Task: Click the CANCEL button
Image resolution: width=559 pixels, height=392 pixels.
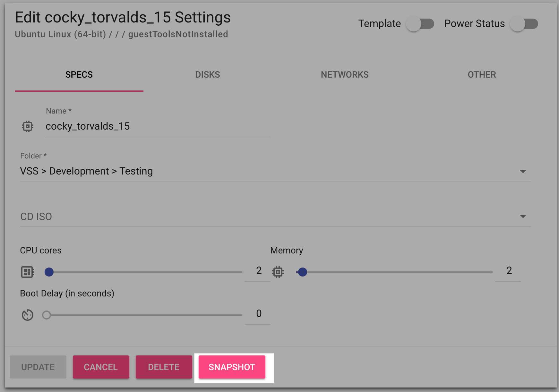Action: (x=101, y=367)
